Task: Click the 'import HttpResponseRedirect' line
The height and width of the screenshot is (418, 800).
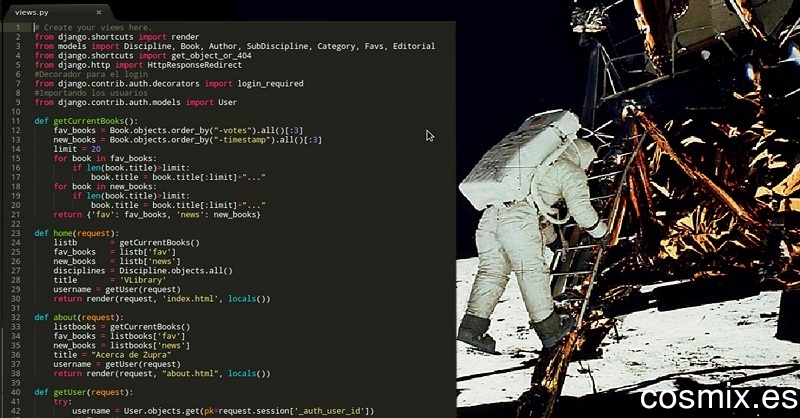Action: (138, 65)
